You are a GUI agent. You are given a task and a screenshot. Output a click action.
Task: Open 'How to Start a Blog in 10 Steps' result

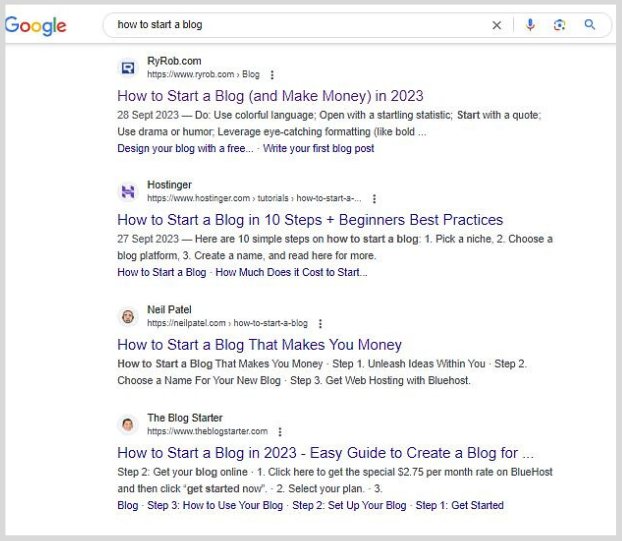click(310, 220)
